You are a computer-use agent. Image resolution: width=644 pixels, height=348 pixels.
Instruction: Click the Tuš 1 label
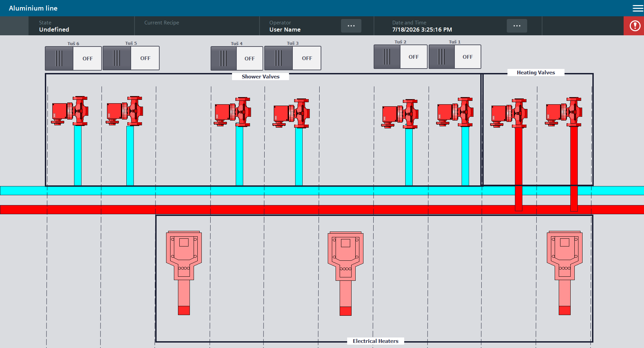point(455,42)
